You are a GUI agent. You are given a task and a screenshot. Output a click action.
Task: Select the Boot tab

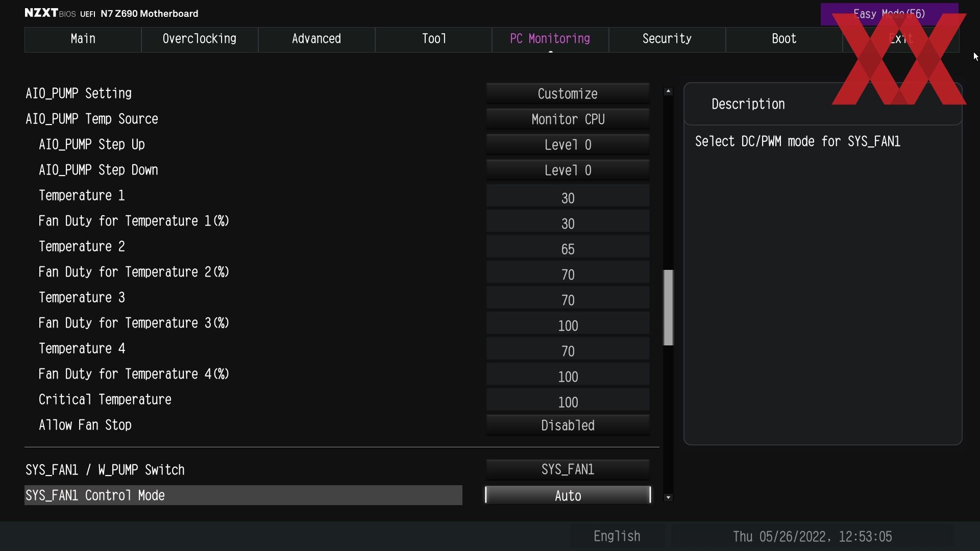pyautogui.click(x=784, y=39)
